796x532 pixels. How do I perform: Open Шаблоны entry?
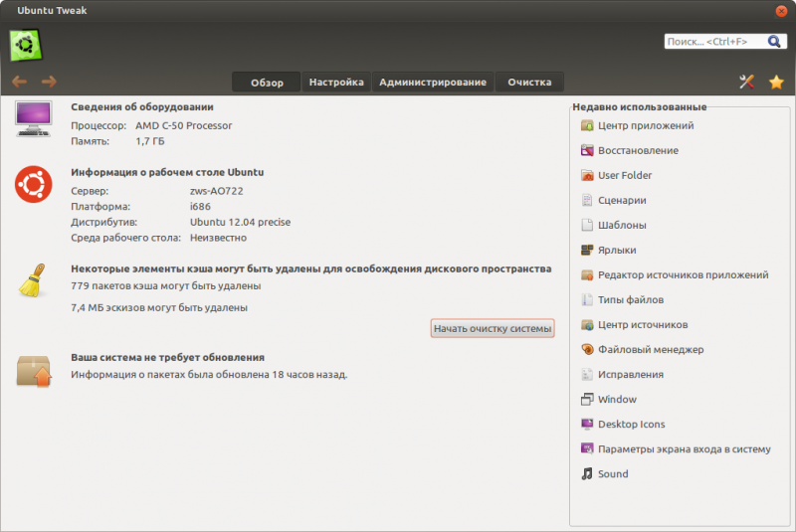(x=622, y=225)
